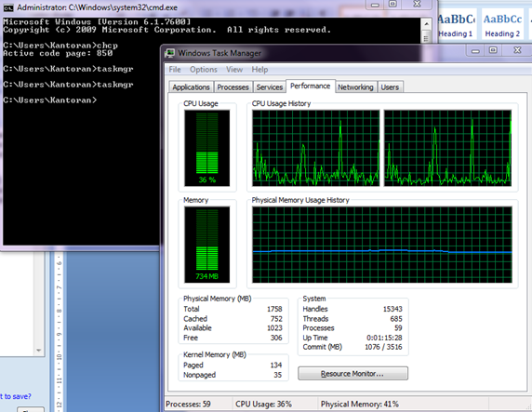The height and width of the screenshot is (412, 532).
Task: Close the cmd.exe command prompt window
Action: (x=417, y=4)
